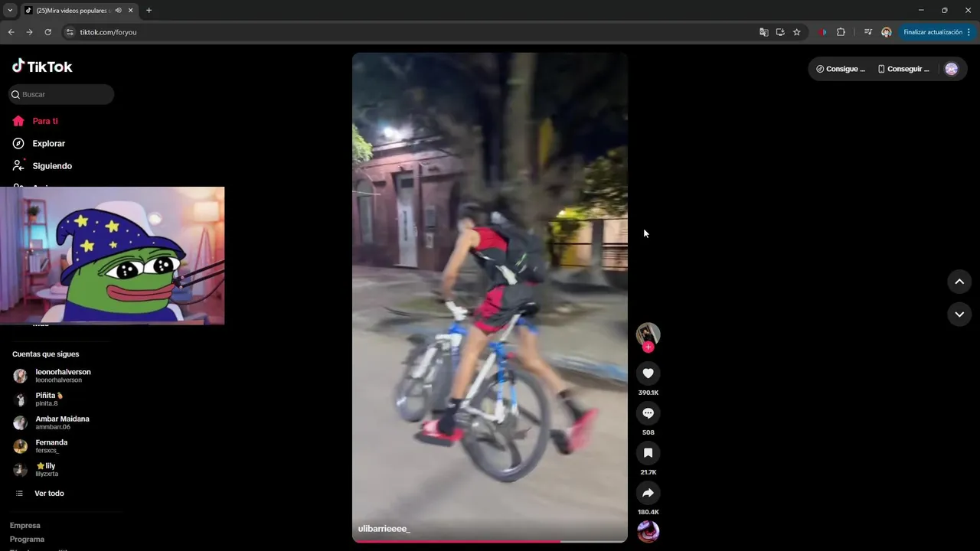Open the Chrome profile avatar
This screenshot has width=980, height=551.
point(887,32)
